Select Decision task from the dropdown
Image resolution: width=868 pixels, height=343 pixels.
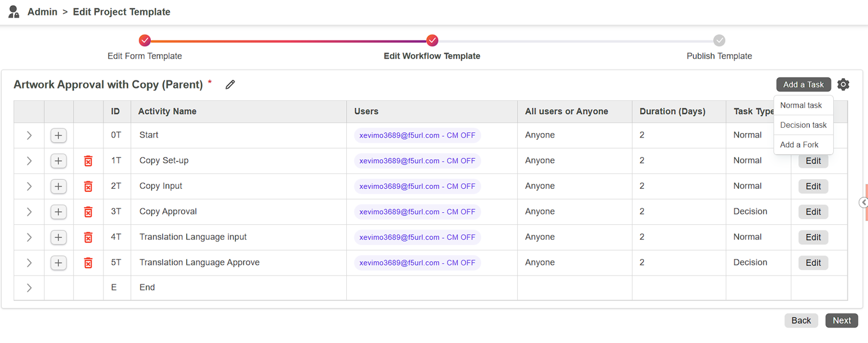coord(803,125)
